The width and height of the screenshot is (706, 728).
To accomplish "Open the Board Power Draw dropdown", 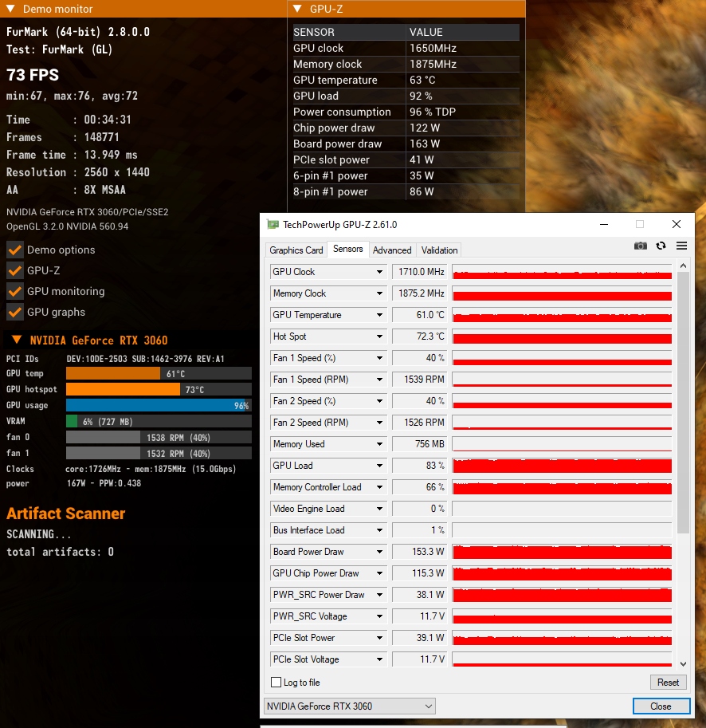I will pyautogui.click(x=379, y=552).
